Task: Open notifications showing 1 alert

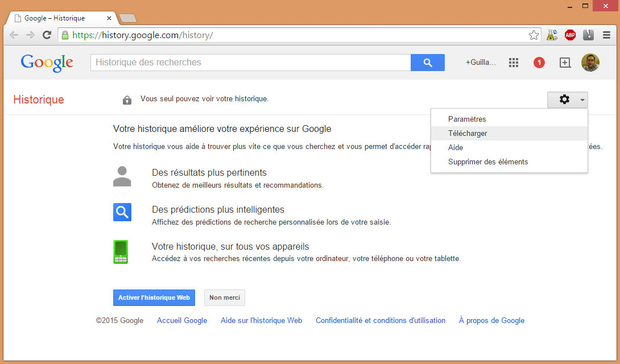Action: tap(539, 63)
